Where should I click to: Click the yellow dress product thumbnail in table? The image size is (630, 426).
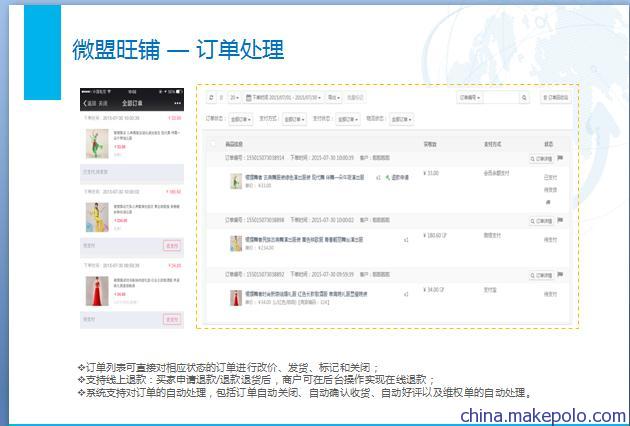pyautogui.click(x=236, y=243)
